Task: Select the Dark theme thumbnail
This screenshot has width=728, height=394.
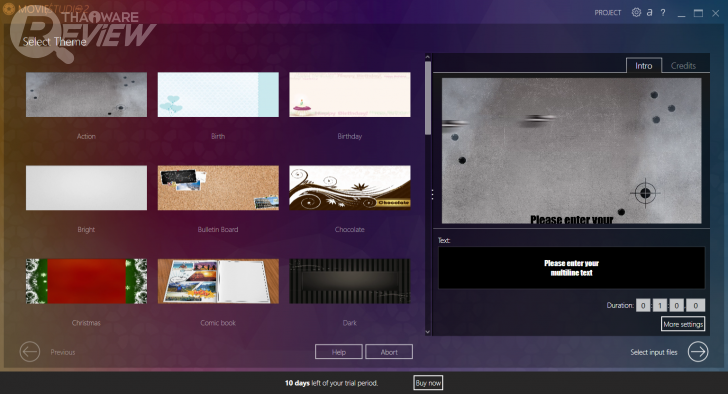Action: click(x=350, y=281)
